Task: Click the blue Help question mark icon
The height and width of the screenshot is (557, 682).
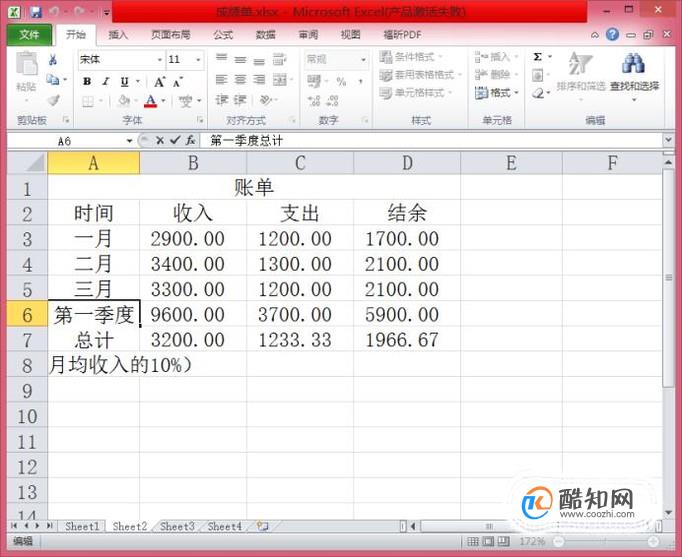Action: pyautogui.click(x=612, y=34)
